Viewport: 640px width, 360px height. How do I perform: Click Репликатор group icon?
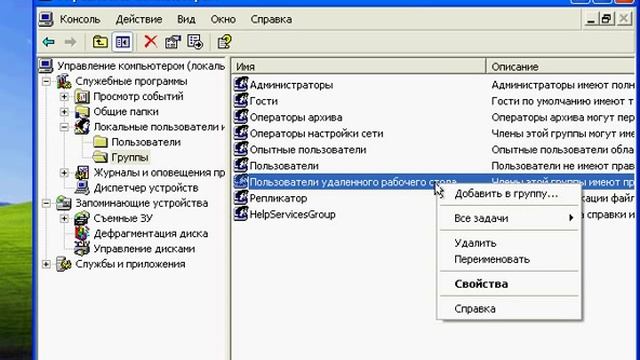[x=241, y=198]
